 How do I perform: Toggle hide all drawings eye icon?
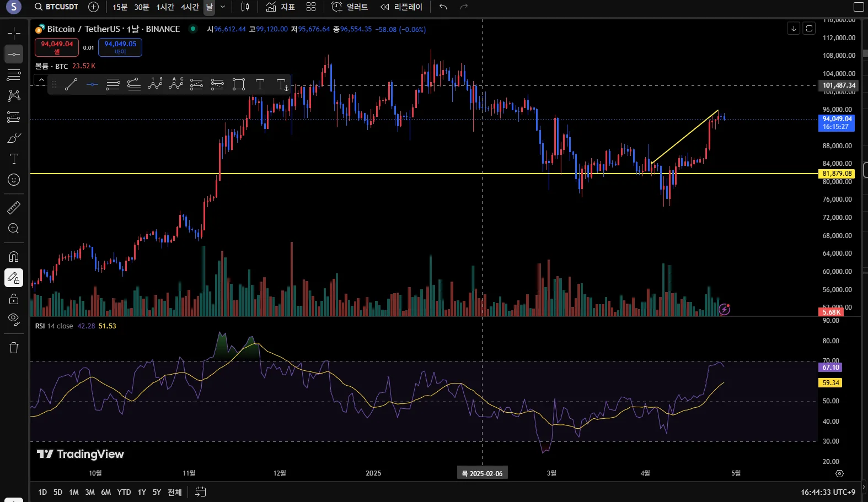[x=14, y=319]
